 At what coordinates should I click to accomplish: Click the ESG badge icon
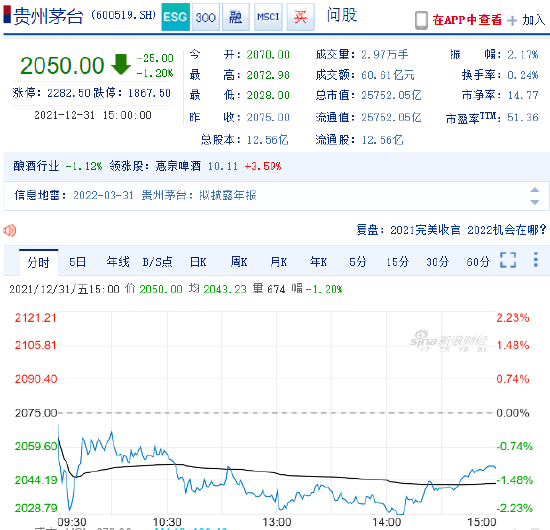[175, 17]
